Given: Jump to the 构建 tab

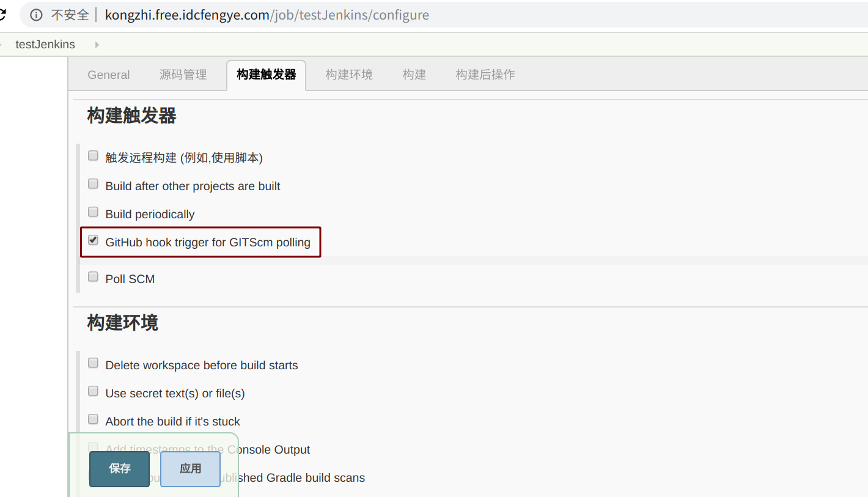Looking at the screenshot, I should click(x=414, y=75).
